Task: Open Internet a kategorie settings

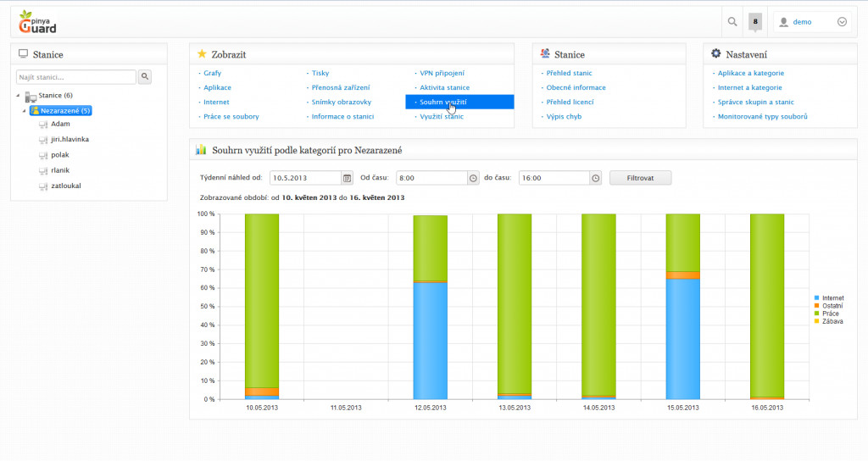Action: [749, 87]
